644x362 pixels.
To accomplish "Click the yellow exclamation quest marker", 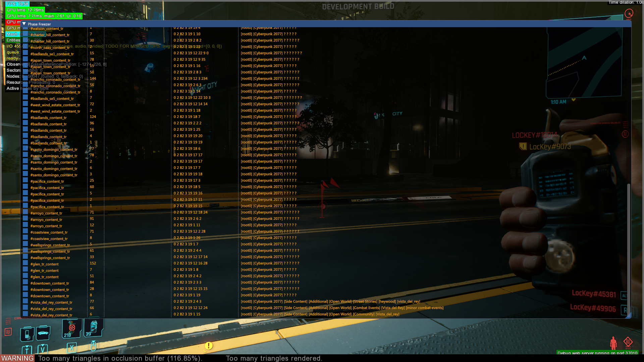I will [209, 346].
